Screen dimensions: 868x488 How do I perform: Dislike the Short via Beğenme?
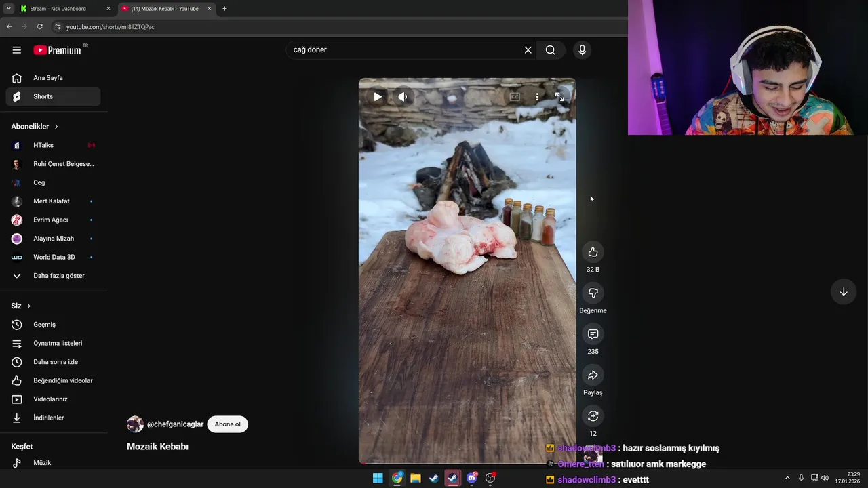tap(593, 293)
